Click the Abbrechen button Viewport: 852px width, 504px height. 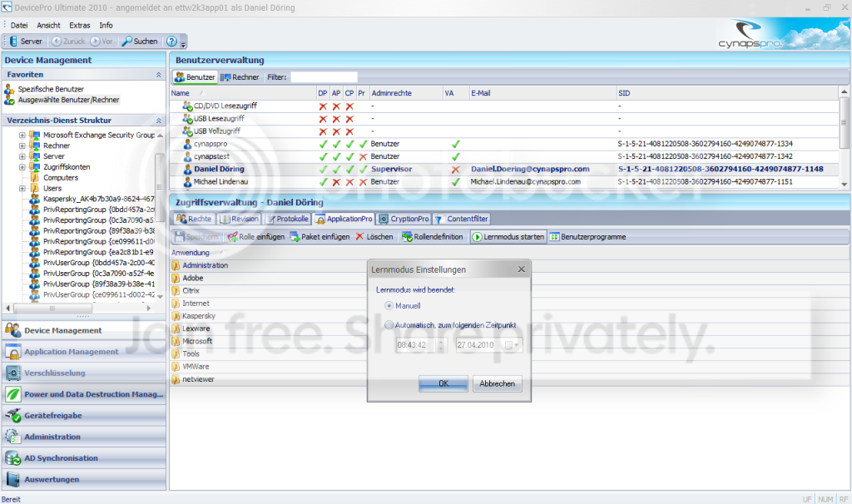point(498,383)
